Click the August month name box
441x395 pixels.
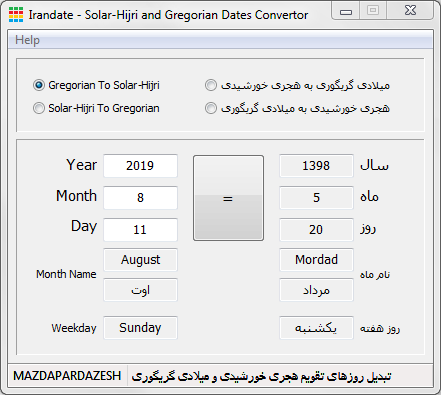click(x=140, y=260)
